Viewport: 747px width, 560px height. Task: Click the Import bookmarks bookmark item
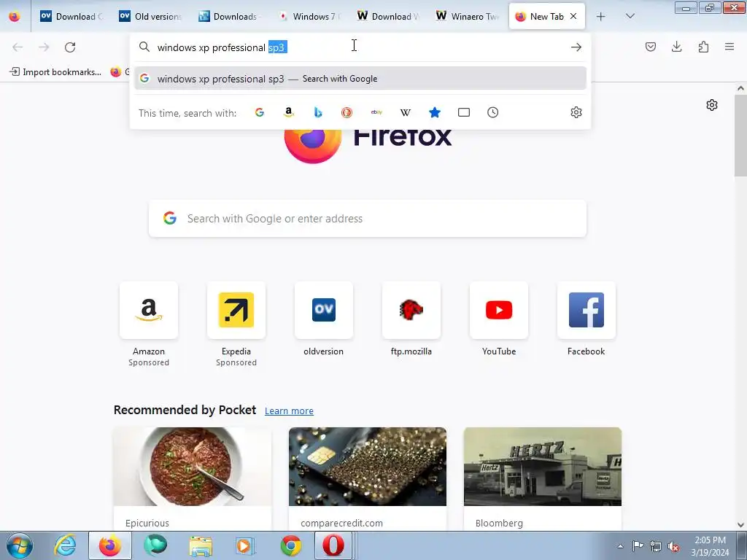click(55, 72)
